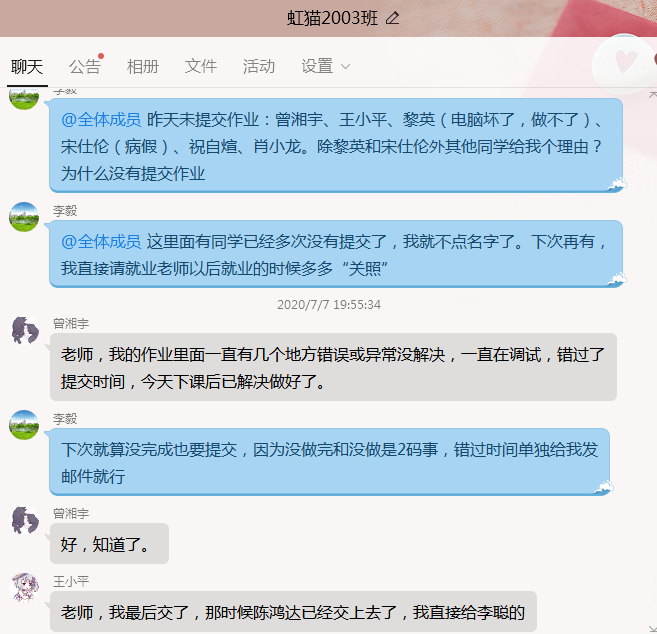Click 王小平's anime avatar
Screen dimensions: 657x634
pyautogui.click(x=25, y=587)
